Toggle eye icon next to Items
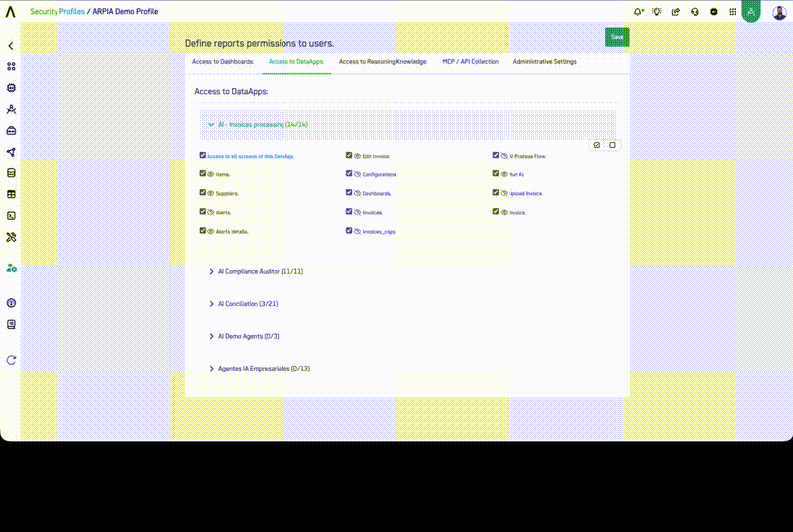Viewport: 793px width, 532px height. 211,174
